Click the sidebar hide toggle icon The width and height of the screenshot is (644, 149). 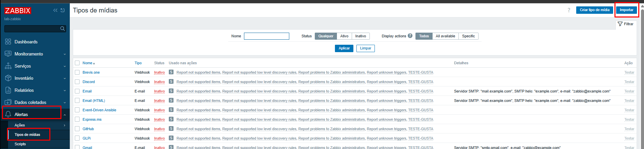click(x=62, y=10)
